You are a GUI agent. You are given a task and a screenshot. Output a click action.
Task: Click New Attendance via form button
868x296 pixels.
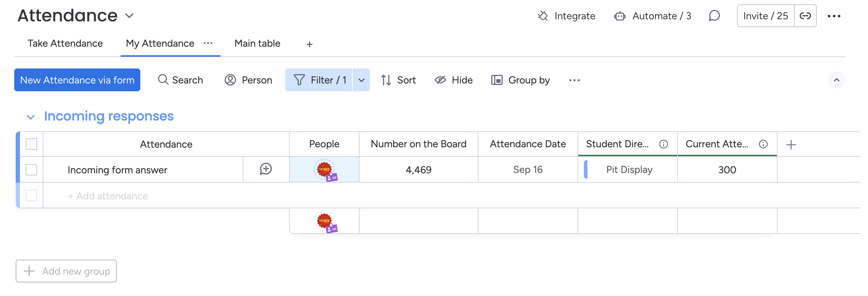77,80
